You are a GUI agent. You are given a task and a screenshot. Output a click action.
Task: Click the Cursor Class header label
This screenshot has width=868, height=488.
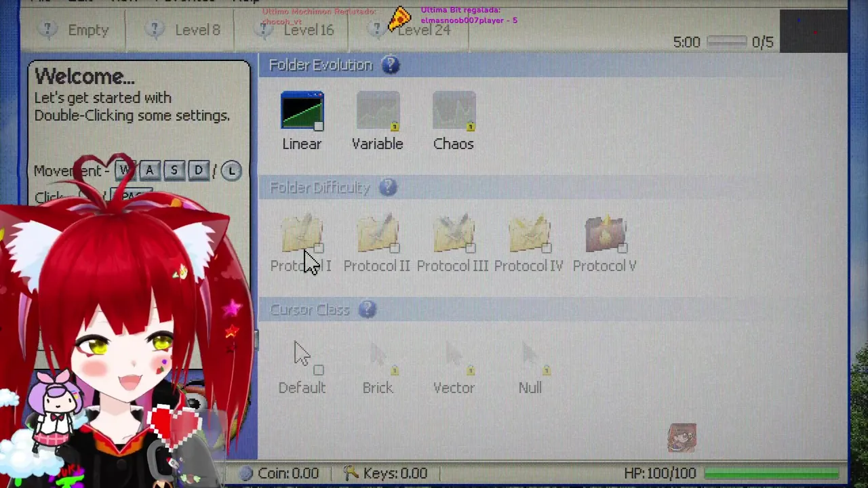(310, 310)
